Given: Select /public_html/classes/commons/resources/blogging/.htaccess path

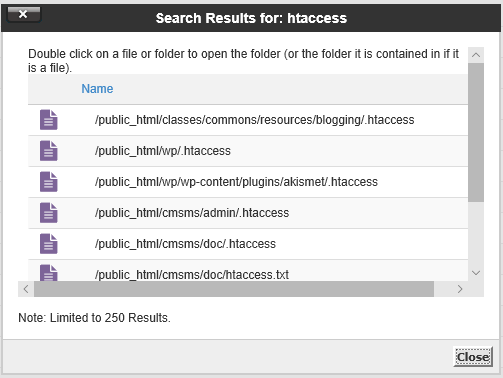Looking at the screenshot, I should (254, 120).
